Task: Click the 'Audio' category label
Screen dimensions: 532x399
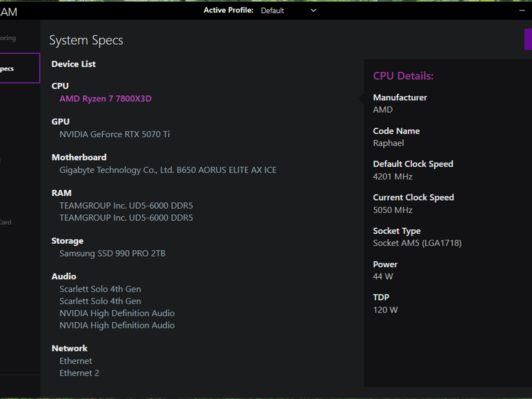Action: pos(64,276)
